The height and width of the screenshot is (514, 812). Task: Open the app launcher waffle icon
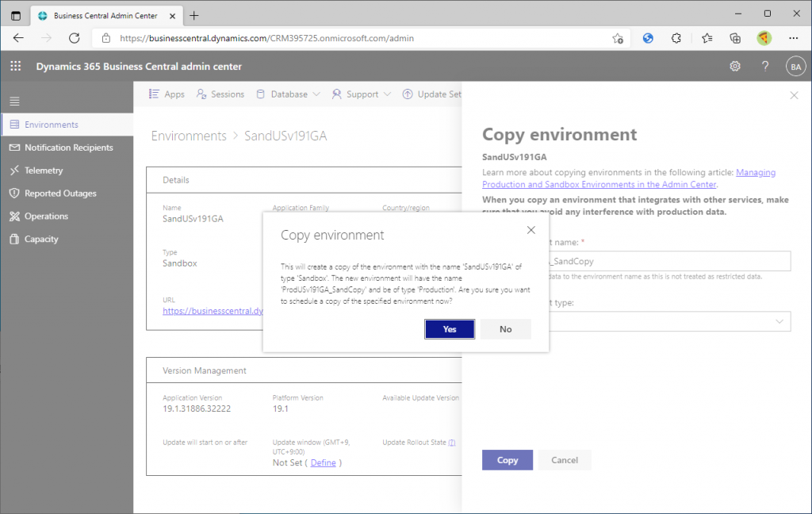click(x=16, y=66)
